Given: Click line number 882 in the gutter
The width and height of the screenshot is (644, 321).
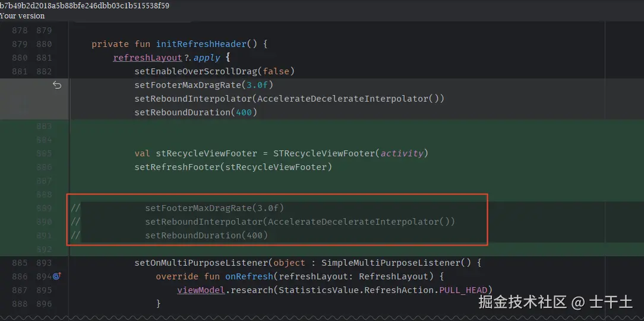Looking at the screenshot, I should (x=44, y=71).
